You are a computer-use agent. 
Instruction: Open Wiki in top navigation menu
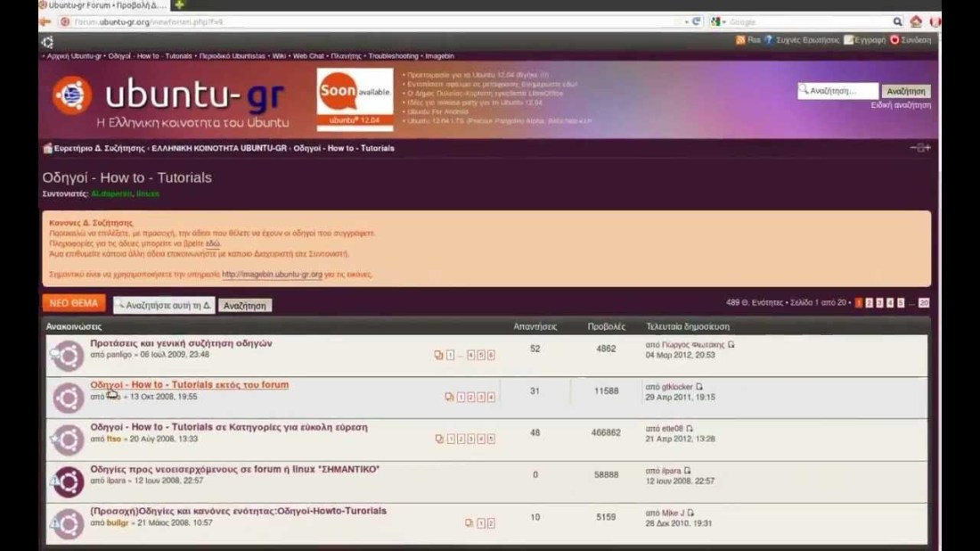pyautogui.click(x=279, y=55)
